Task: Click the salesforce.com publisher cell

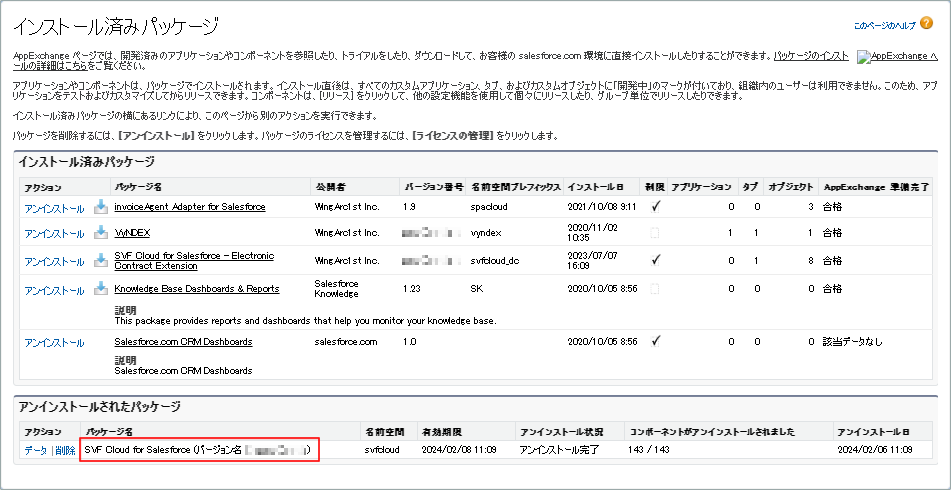Action: (x=346, y=341)
